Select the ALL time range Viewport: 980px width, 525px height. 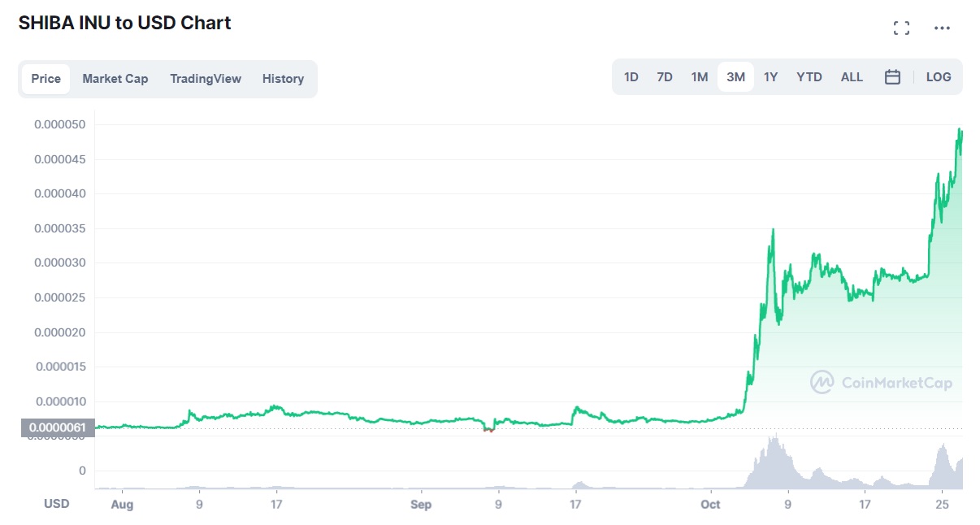click(x=852, y=77)
